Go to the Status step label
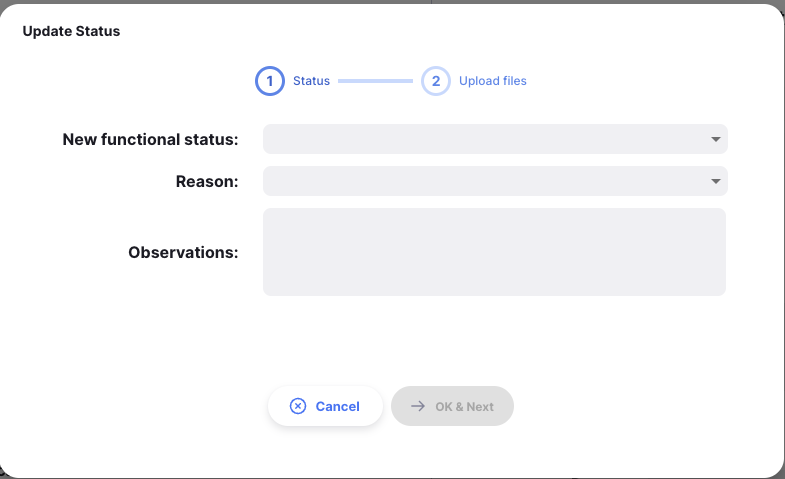This screenshot has height=479, width=785. pyautogui.click(x=311, y=81)
